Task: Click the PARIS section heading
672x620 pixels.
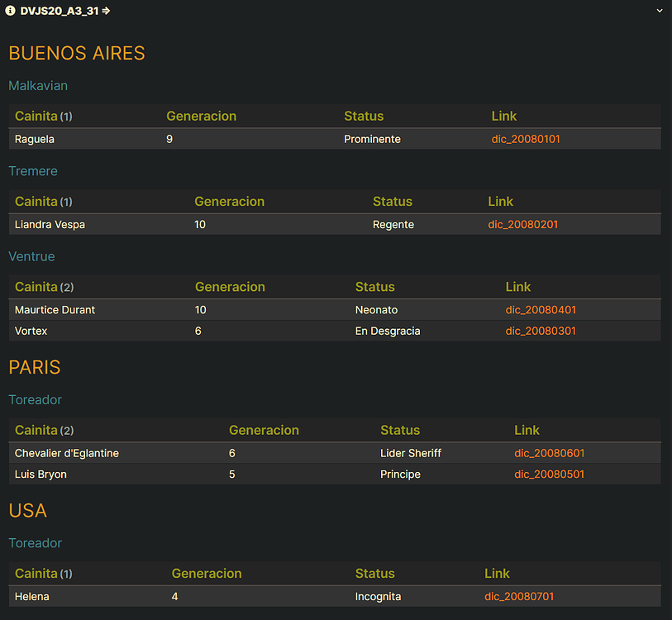Action: click(34, 367)
